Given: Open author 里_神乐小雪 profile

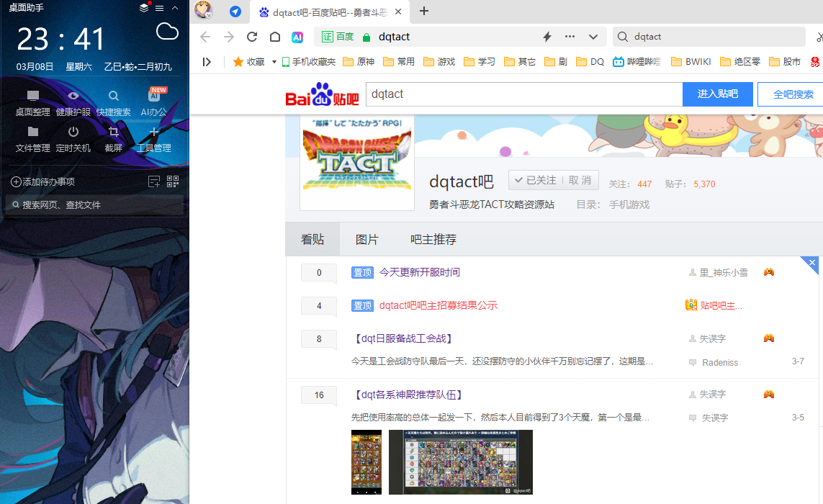Looking at the screenshot, I should point(723,272).
